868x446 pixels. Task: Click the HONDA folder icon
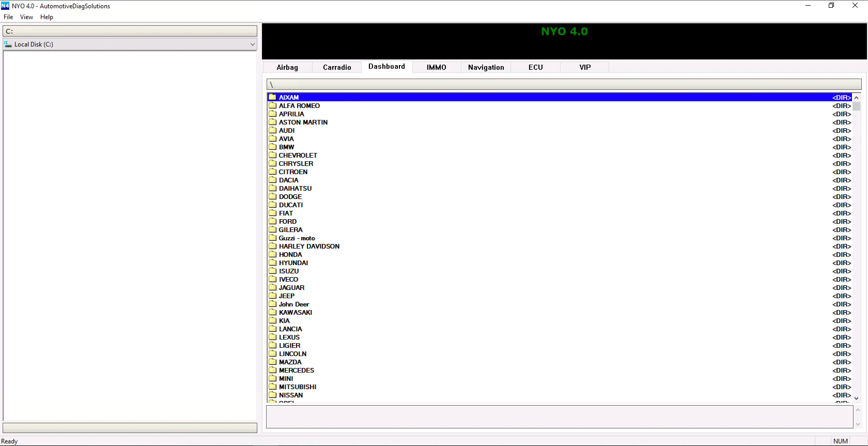coord(272,254)
